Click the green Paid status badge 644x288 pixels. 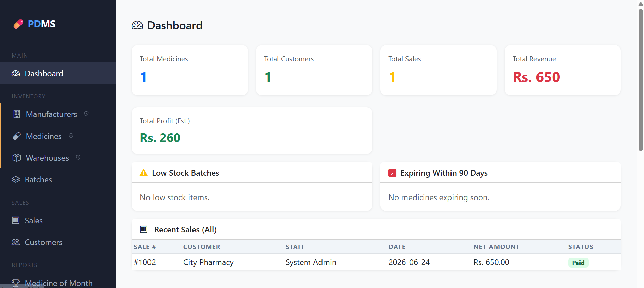click(x=578, y=263)
